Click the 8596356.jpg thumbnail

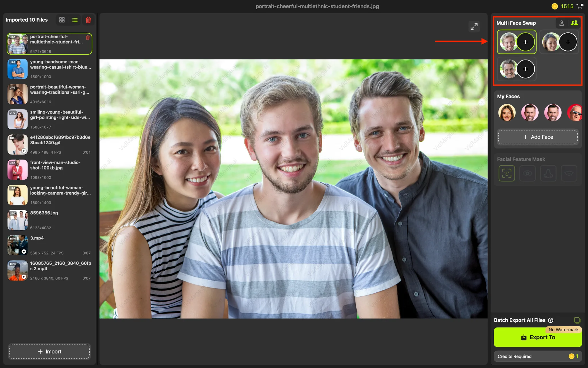(x=18, y=220)
